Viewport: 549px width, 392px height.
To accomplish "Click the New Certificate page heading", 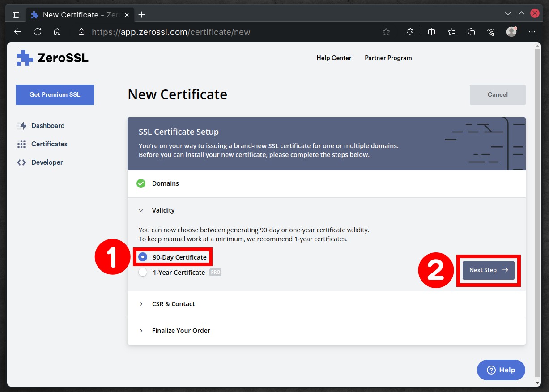I will tap(178, 95).
